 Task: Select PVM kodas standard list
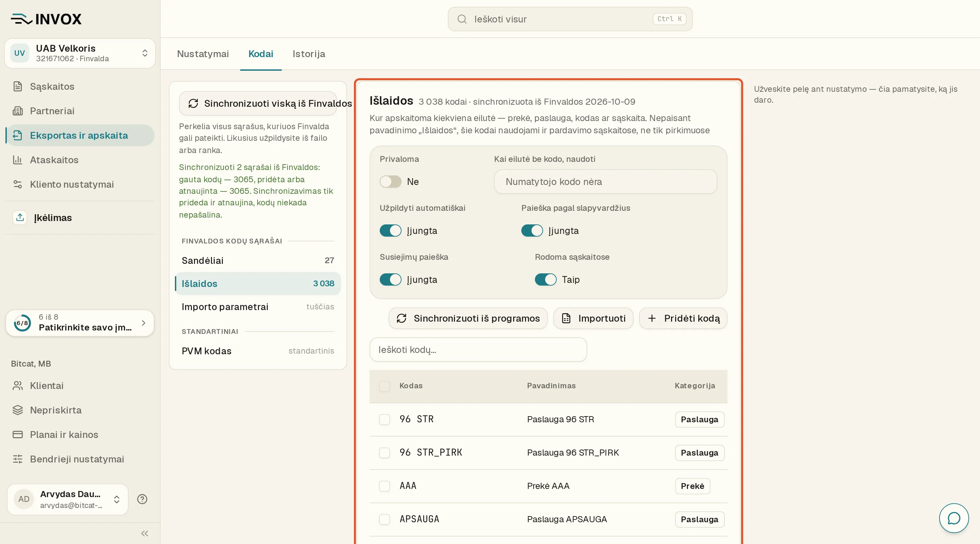click(258, 351)
